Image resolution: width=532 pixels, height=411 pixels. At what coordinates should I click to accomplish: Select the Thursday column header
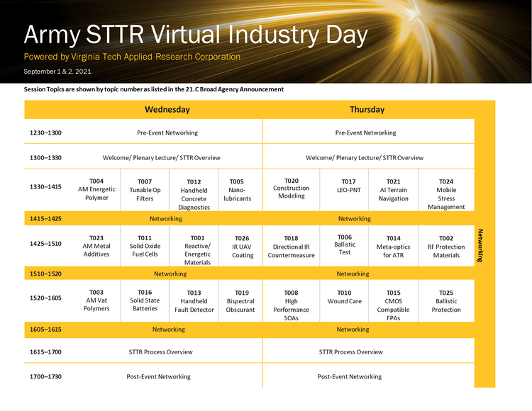pyautogui.click(x=367, y=110)
